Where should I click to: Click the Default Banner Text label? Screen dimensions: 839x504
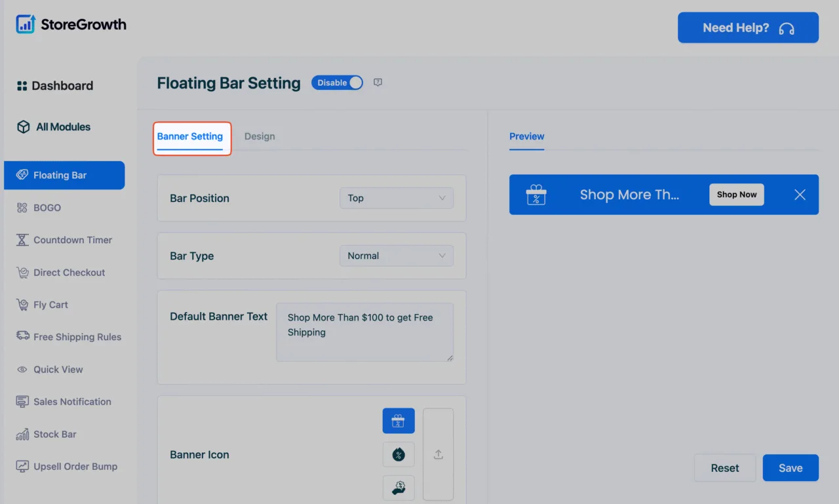click(219, 317)
